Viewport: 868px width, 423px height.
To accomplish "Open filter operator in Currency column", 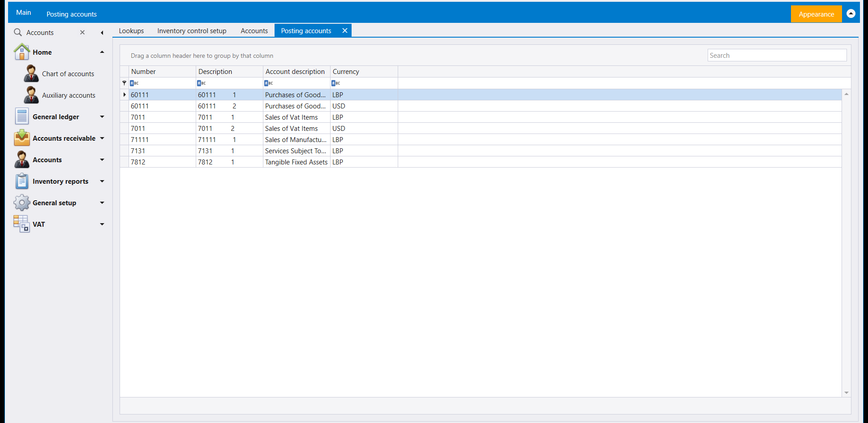I will click(336, 83).
